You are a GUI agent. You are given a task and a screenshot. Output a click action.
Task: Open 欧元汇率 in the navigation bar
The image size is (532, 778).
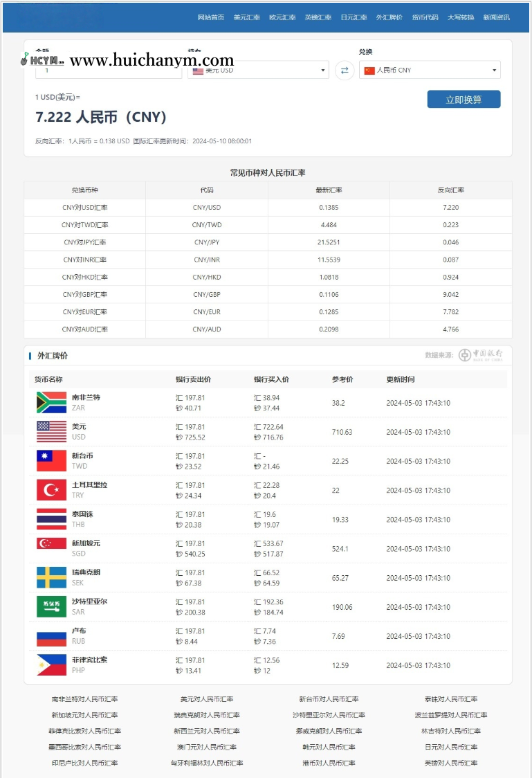(283, 17)
